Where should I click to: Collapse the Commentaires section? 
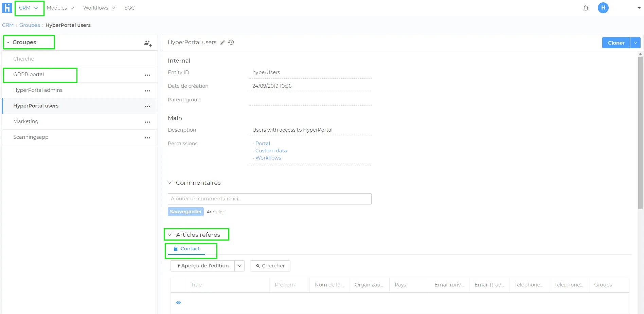click(194, 183)
